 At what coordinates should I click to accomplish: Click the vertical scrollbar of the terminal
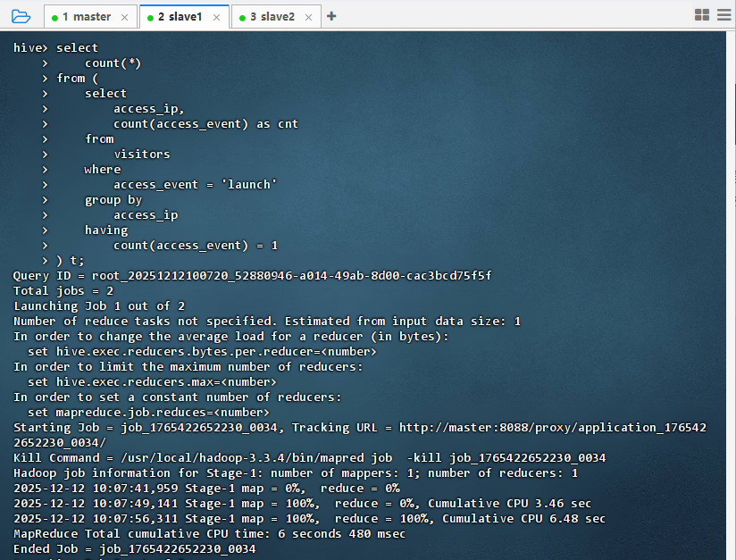731,296
